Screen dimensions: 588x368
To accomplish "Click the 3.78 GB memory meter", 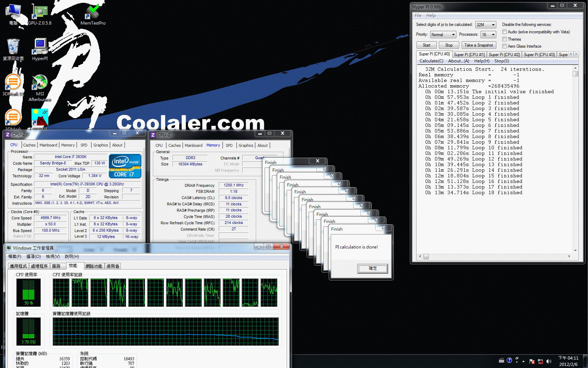I will pos(29,331).
